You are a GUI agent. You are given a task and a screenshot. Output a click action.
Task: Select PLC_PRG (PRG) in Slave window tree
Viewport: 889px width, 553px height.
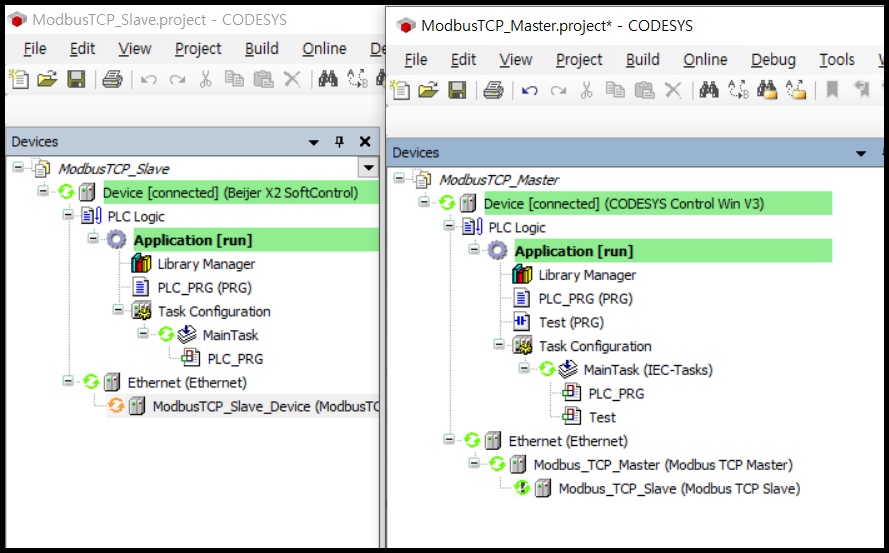tap(205, 288)
